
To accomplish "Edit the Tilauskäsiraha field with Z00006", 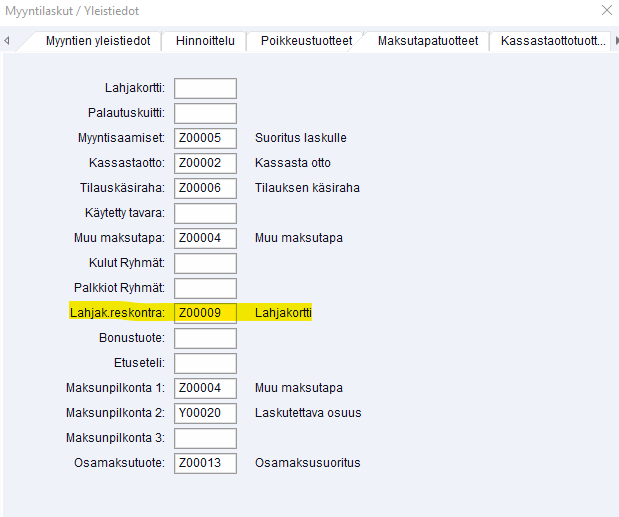I will click(x=205, y=188).
